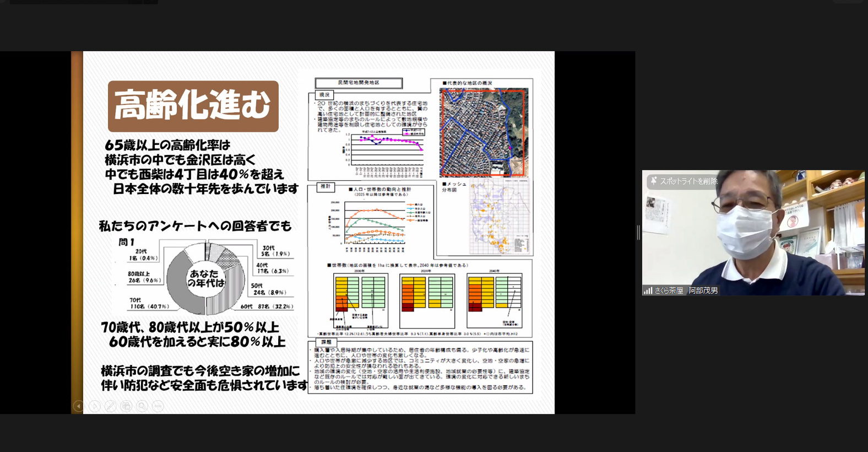Click the 60代 87名 (32.2%) label
The image size is (868, 452).
pos(267,306)
